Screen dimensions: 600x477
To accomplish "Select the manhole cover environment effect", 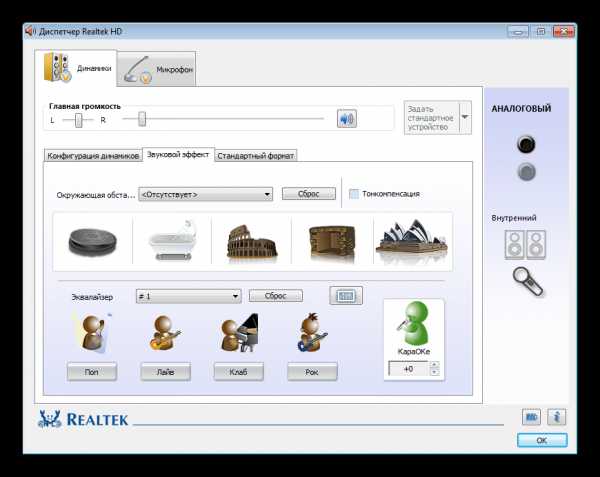I will coord(92,242).
